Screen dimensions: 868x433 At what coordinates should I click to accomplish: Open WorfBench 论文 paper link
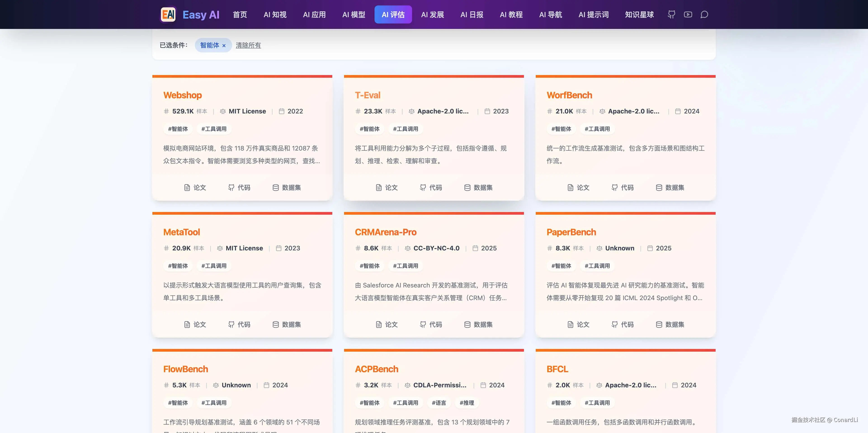click(578, 187)
